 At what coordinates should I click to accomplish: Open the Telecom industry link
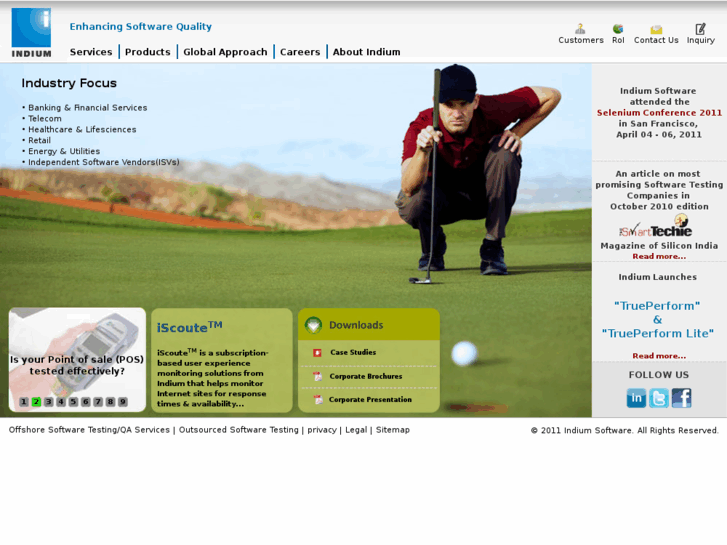pos(45,119)
